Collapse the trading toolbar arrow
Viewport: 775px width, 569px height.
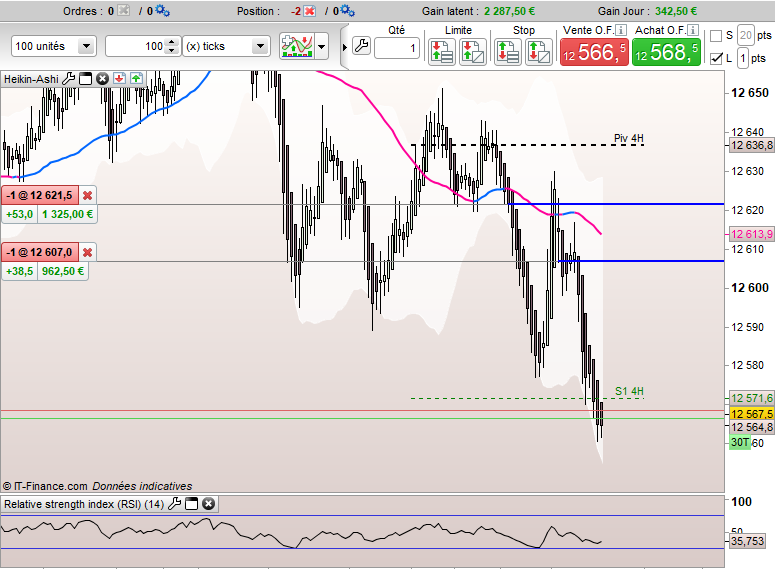(x=344, y=48)
